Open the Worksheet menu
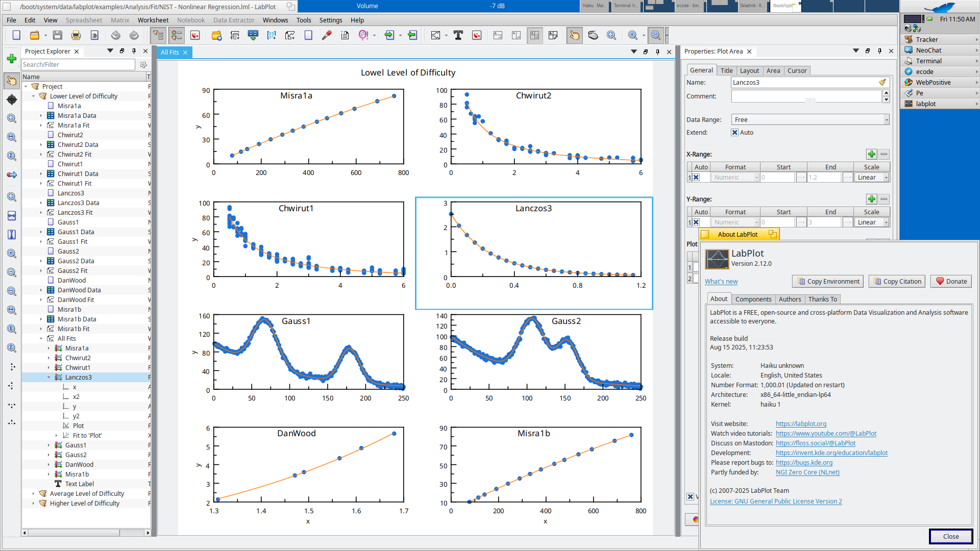The image size is (980, 551). [153, 20]
